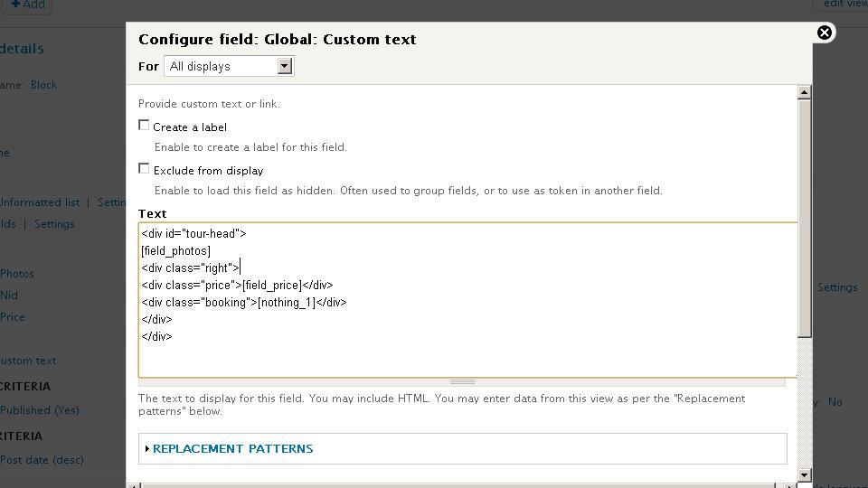868x488 pixels.
Task: Expand the Replacement Patterns section
Action: coord(232,449)
